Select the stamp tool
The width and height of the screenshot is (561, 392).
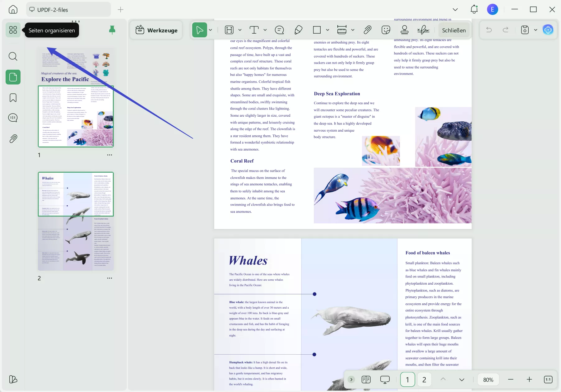(x=404, y=30)
